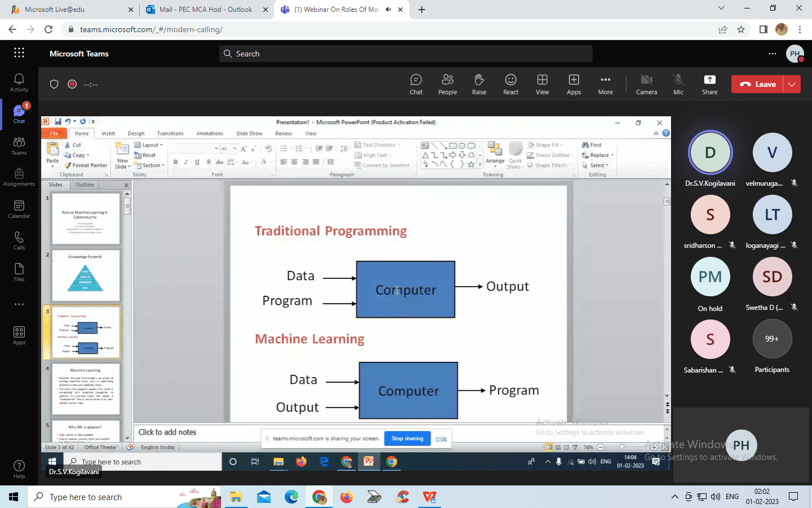This screenshot has width=812, height=508.
Task: Open Assignments in the Teams sidebar
Action: point(19,177)
